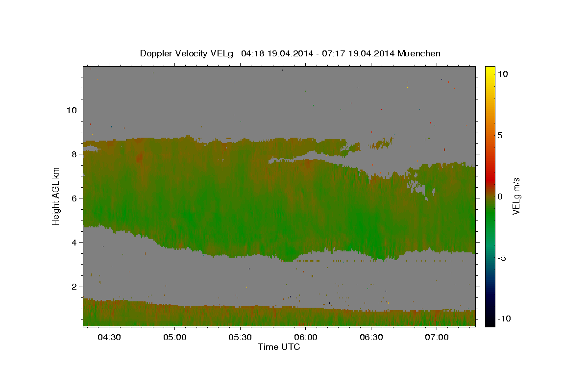Screen dimensions: 588x392
Task: Click the 04:30 time tick label
Action: (x=109, y=337)
